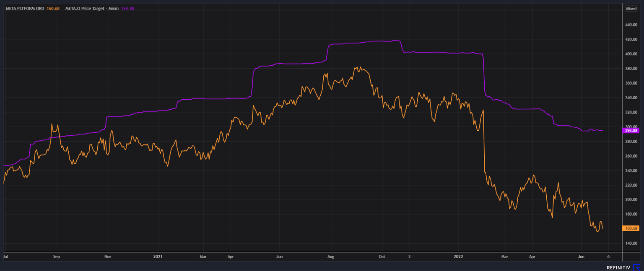Click the purple 294.88 price tag on axis
Screen dimensions: 644x271
(x=631, y=131)
